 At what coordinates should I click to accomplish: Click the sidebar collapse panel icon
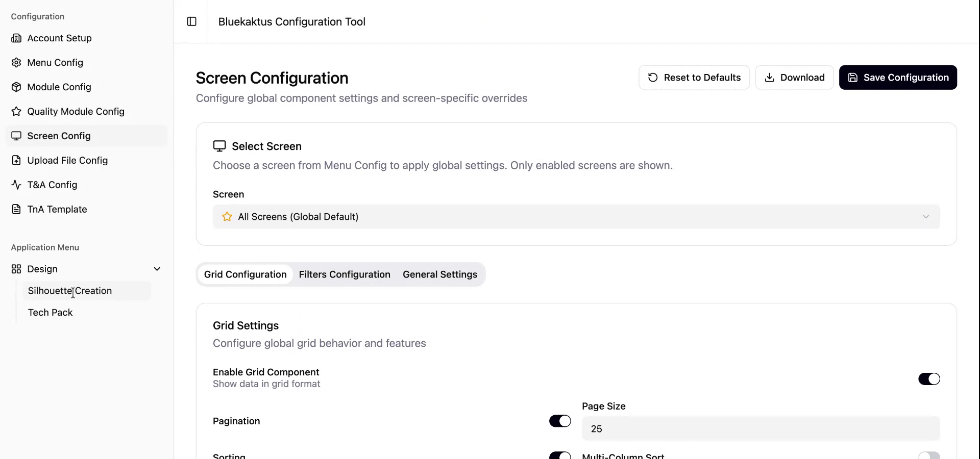point(192,21)
